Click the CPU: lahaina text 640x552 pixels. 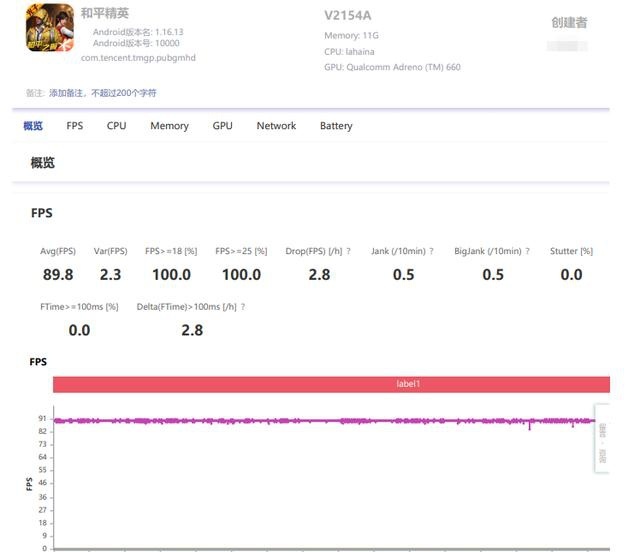coord(349,52)
